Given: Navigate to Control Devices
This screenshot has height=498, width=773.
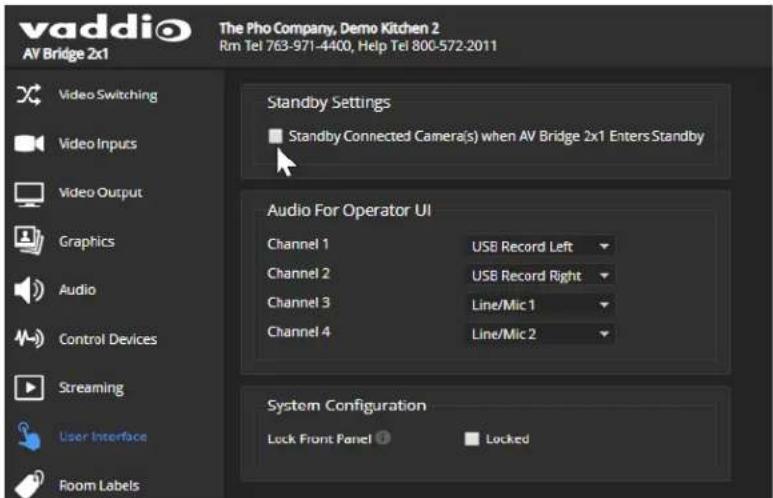Looking at the screenshot, I should point(108,339).
